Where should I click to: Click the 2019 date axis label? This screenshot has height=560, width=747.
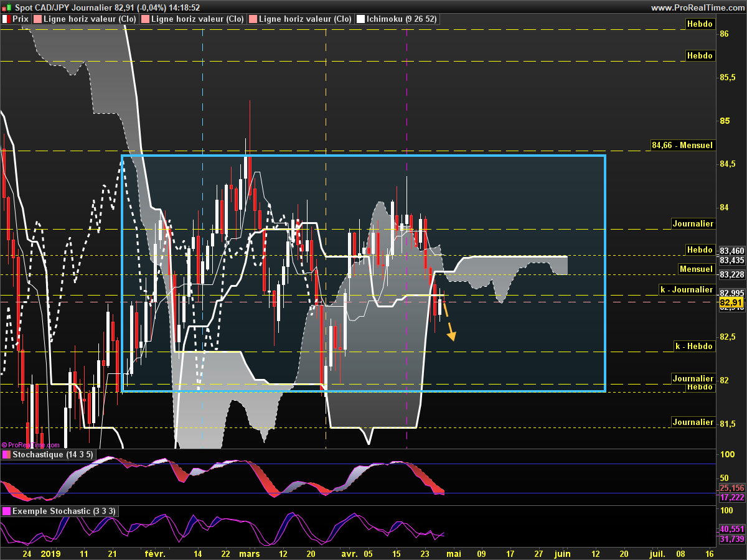coord(50,553)
